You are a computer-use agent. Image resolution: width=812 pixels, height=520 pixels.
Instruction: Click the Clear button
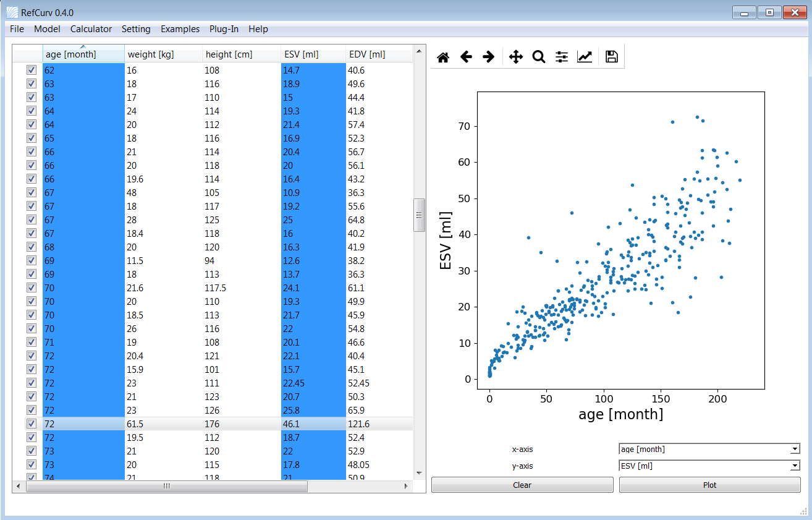point(522,485)
